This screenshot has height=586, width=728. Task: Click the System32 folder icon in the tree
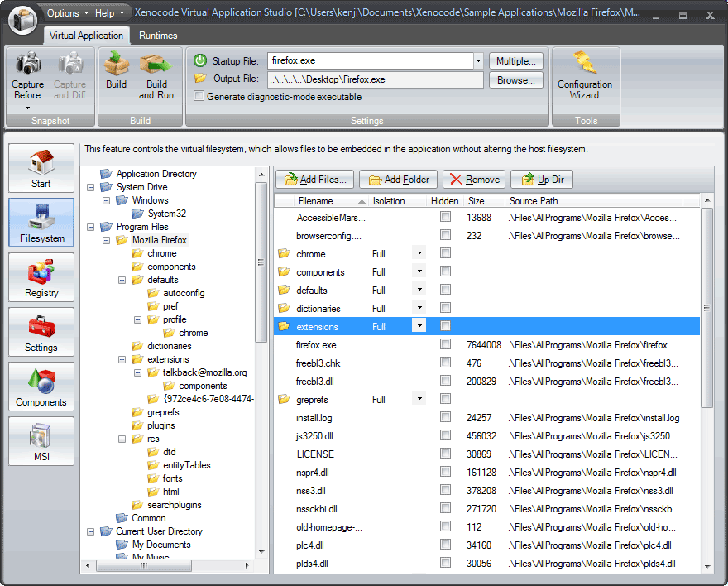[x=137, y=214]
